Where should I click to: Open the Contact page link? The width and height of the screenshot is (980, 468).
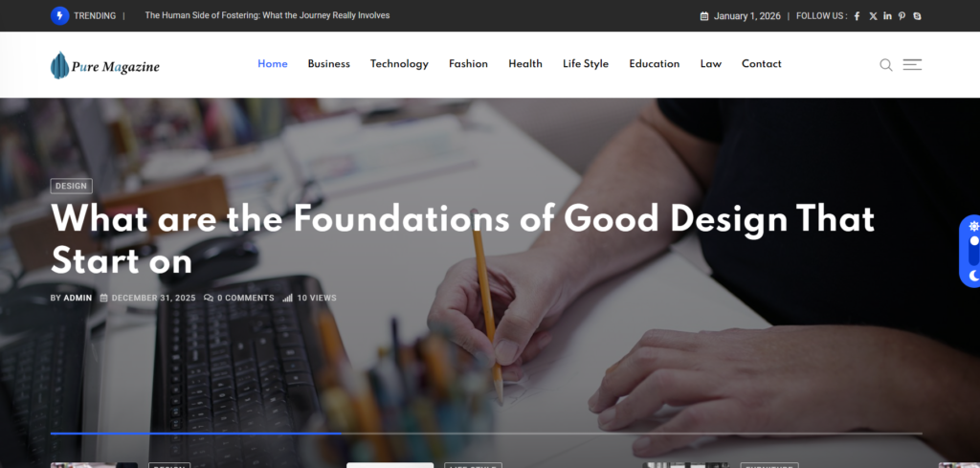761,64
